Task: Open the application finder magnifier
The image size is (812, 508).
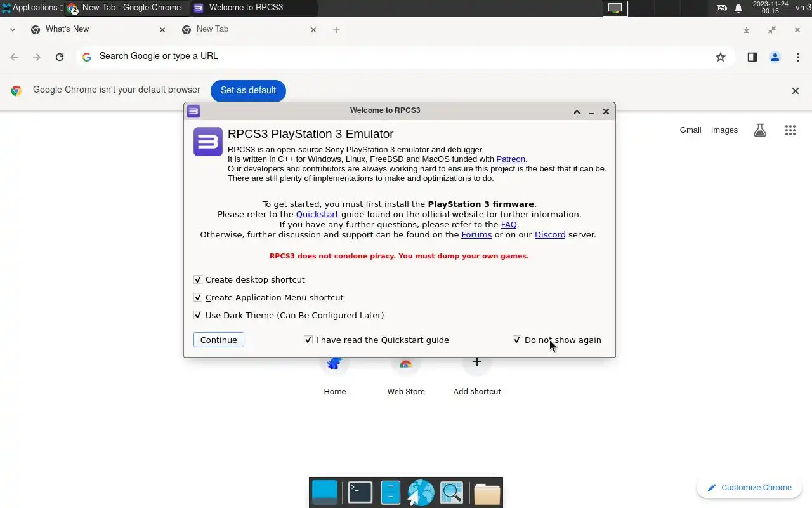Action: (452, 493)
